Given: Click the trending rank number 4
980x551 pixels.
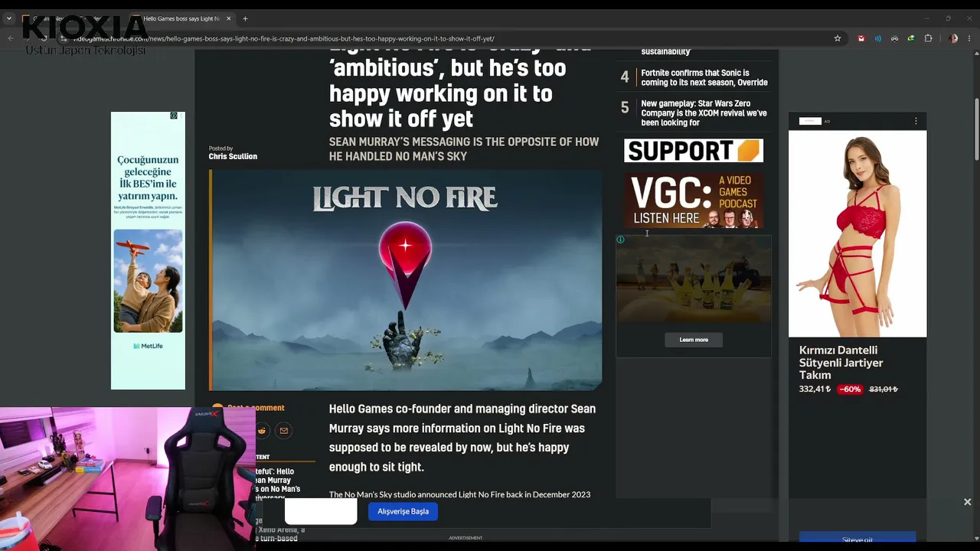Looking at the screenshot, I should coord(625,77).
